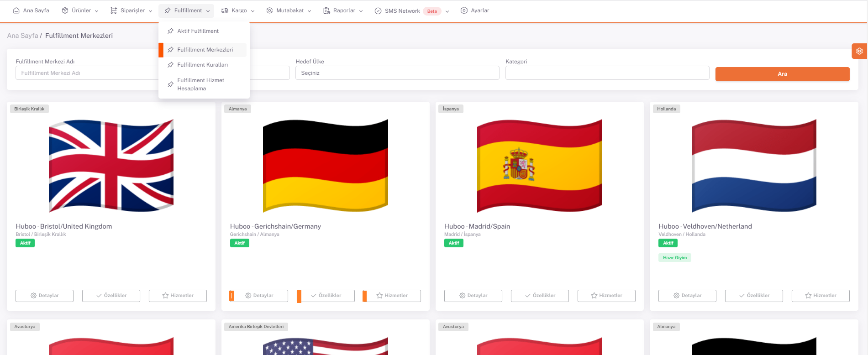Click the Hollanda country tag
Screen dimensions: 868x355
[666, 109]
